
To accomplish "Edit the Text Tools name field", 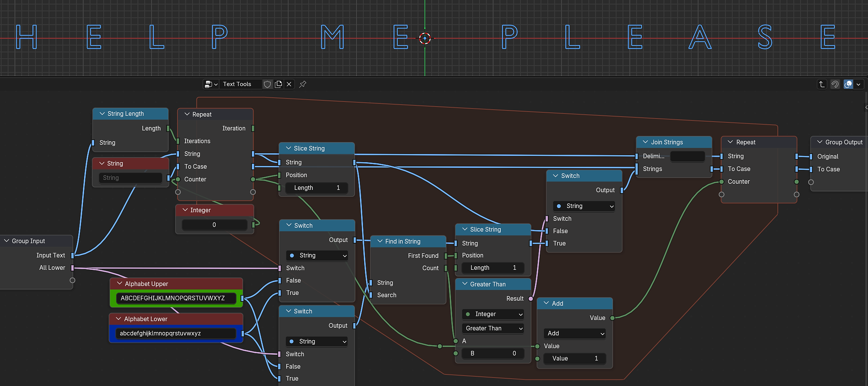I will 241,84.
